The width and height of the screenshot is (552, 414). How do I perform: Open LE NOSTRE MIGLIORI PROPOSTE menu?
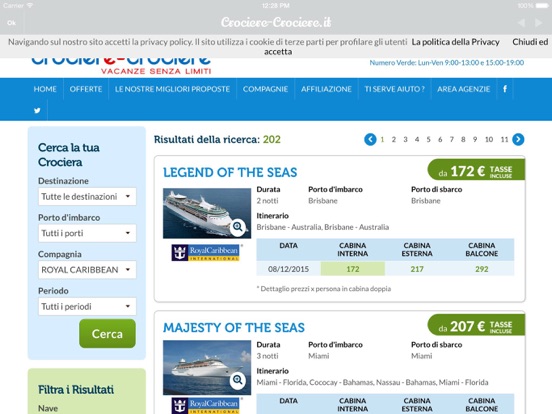pos(172,89)
